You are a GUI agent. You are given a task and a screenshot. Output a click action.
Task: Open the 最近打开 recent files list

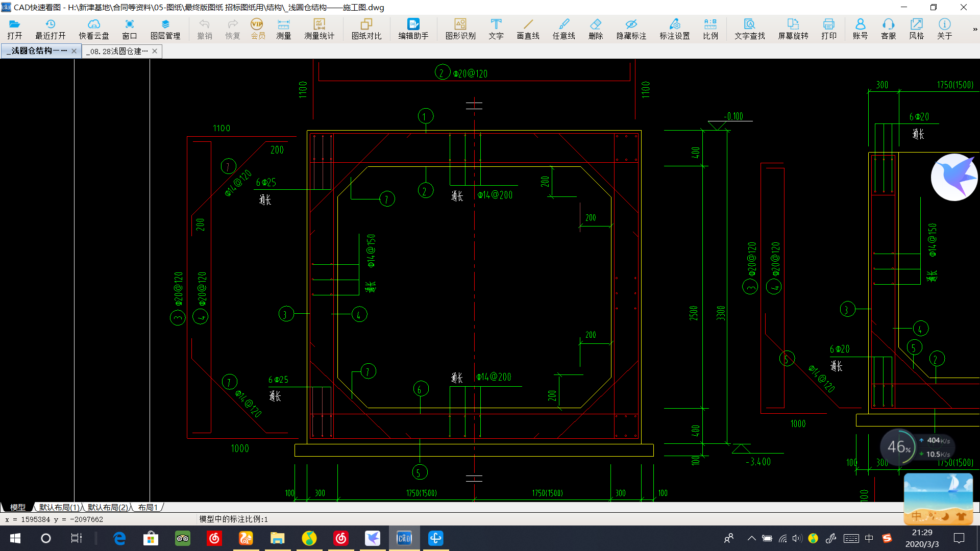click(x=51, y=29)
